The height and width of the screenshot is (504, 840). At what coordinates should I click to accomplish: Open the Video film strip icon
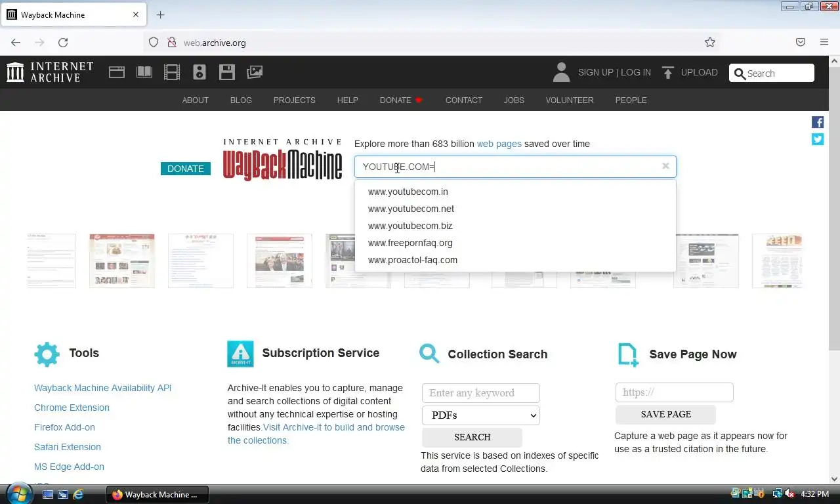coord(172,72)
